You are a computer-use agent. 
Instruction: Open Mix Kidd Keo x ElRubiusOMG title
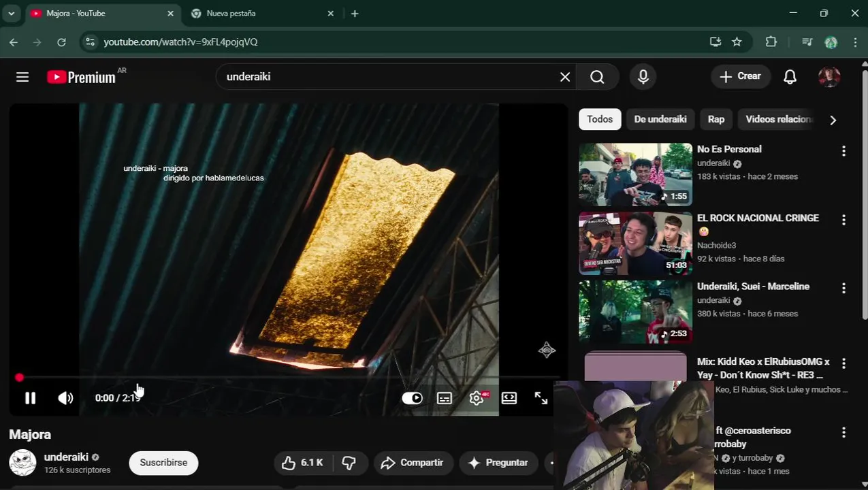pyautogui.click(x=763, y=368)
